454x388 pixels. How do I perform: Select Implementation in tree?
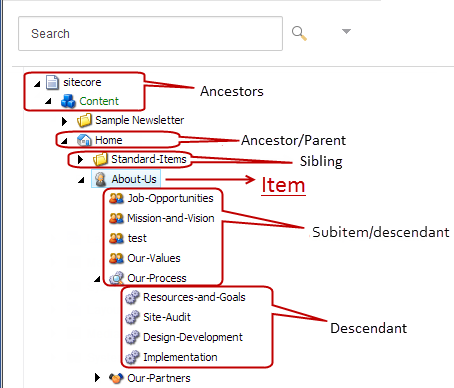[x=180, y=357]
